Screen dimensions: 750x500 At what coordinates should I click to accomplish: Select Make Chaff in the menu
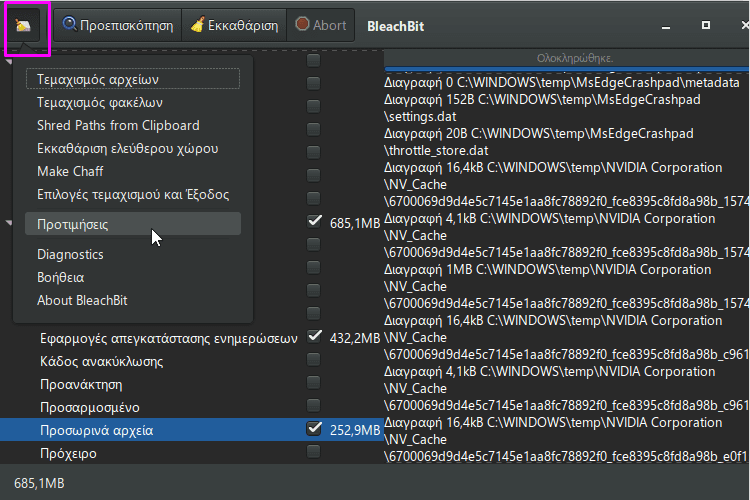tap(132, 171)
